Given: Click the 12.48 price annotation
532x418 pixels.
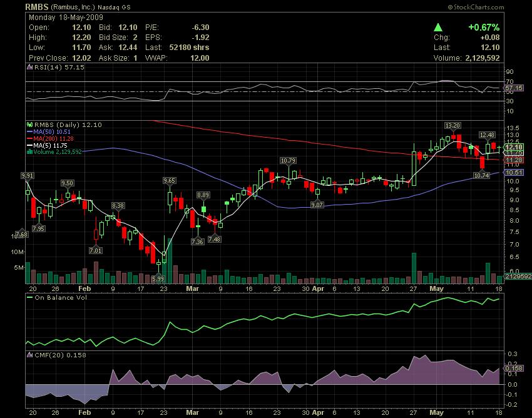Looking at the screenshot, I should tap(487, 135).
